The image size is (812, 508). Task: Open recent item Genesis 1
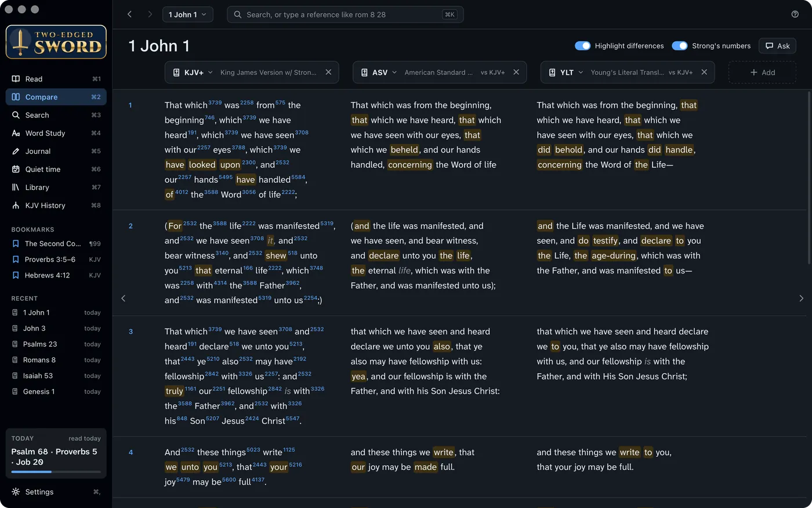(x=56, y=391)
